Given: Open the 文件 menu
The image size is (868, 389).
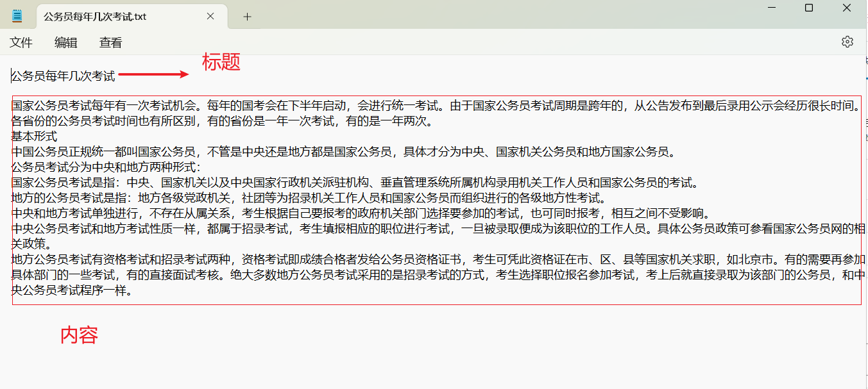Looking at the screenshot, I should tap(21, 43).
